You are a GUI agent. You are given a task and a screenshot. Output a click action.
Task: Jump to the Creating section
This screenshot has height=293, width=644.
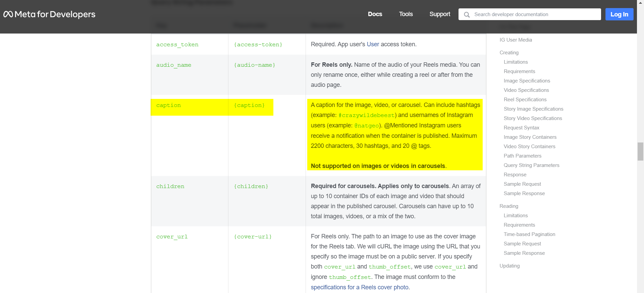(x=509, y=53)
